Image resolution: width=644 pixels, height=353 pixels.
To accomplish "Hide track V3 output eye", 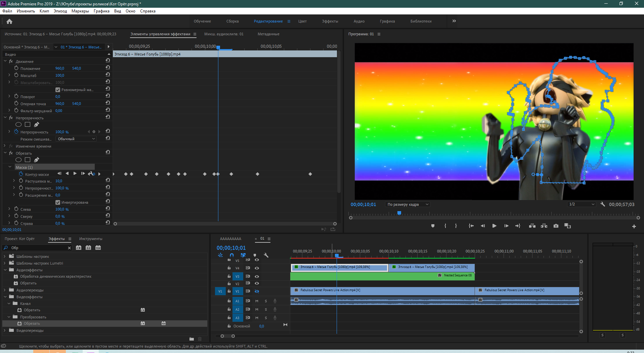I will pyautogui.click(x=257, y=276).
